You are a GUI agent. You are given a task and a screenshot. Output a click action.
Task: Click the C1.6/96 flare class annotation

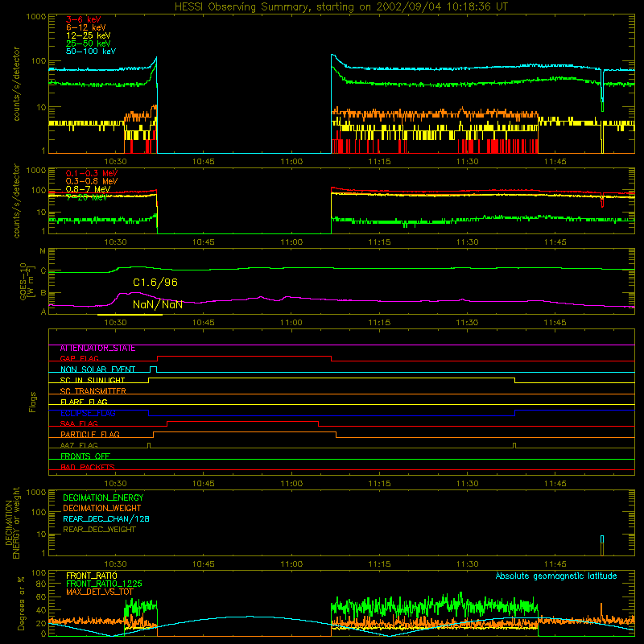(155, 283)
